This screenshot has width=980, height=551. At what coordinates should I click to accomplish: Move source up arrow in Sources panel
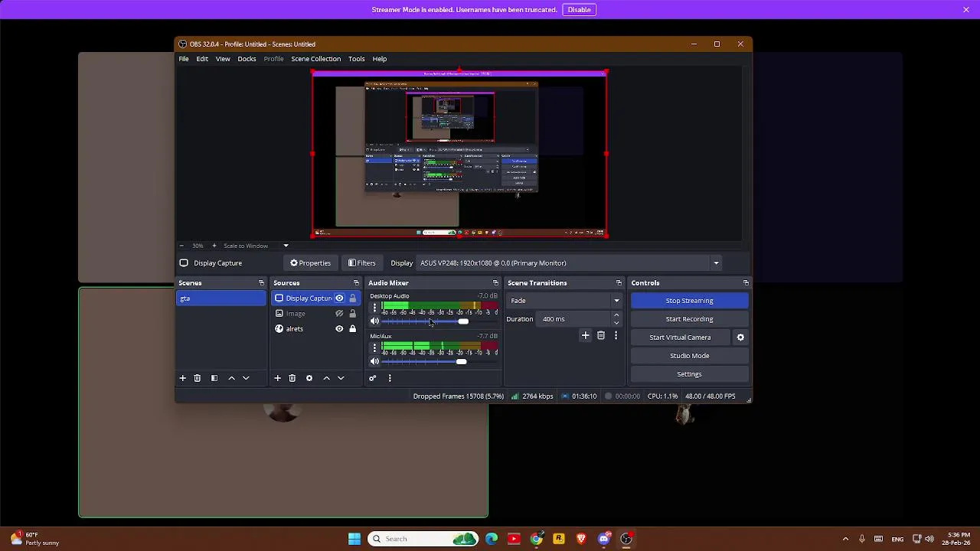coord(326,378)
